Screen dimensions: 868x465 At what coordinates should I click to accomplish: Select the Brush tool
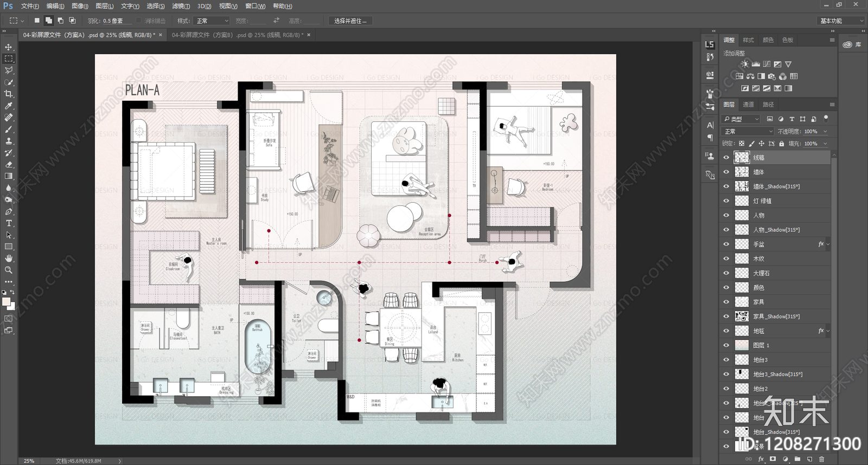[9, 130]
